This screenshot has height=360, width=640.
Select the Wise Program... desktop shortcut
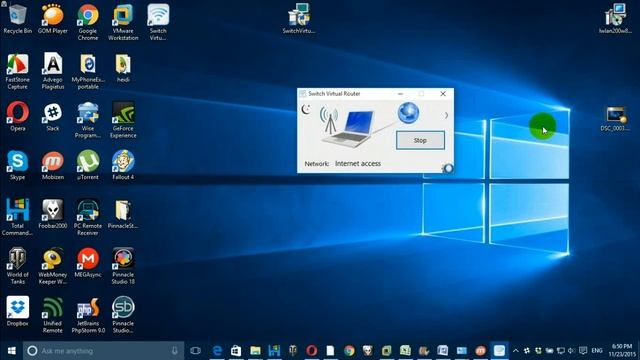88,120
